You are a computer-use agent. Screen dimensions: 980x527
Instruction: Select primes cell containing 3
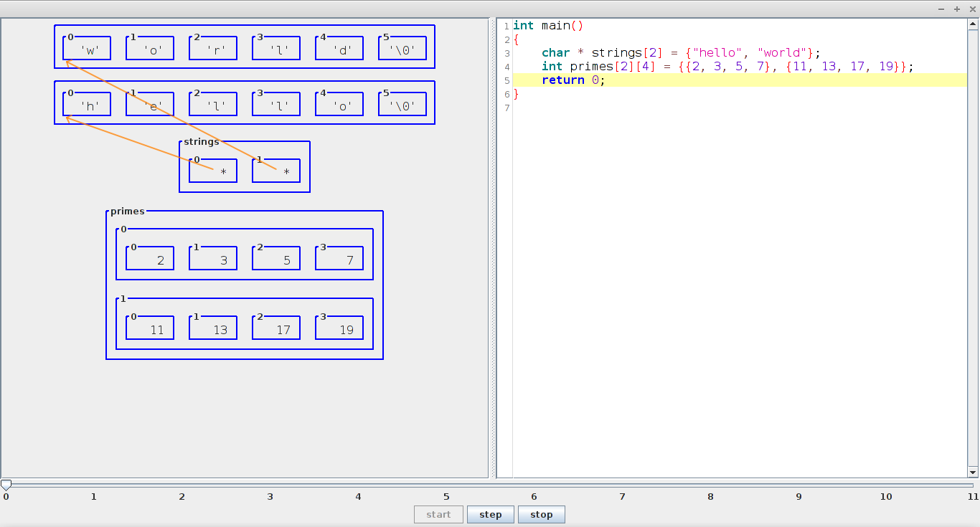pos(213,258)
